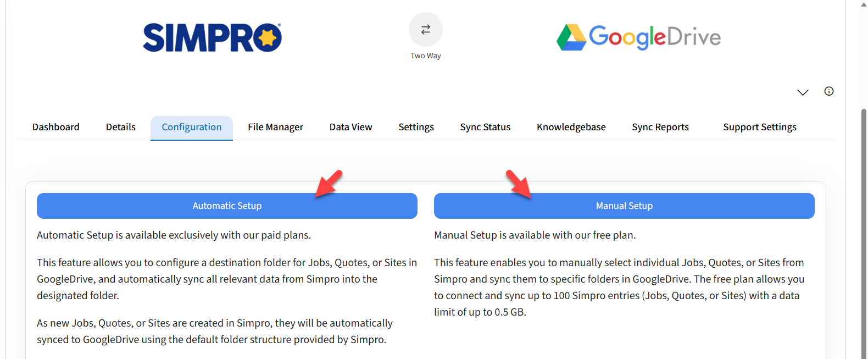Open the Support Settings tab
This screenshot has height=359, width=868.
[x=760, y=127]
